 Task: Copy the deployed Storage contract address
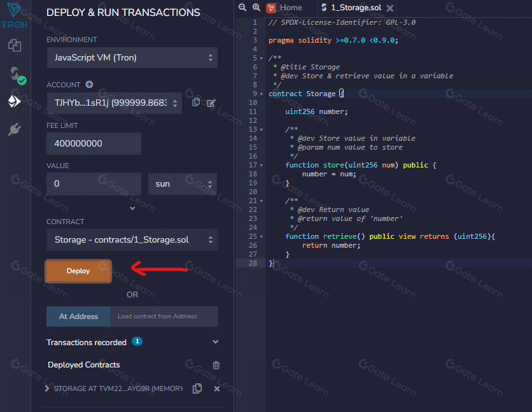click(197, 388)
